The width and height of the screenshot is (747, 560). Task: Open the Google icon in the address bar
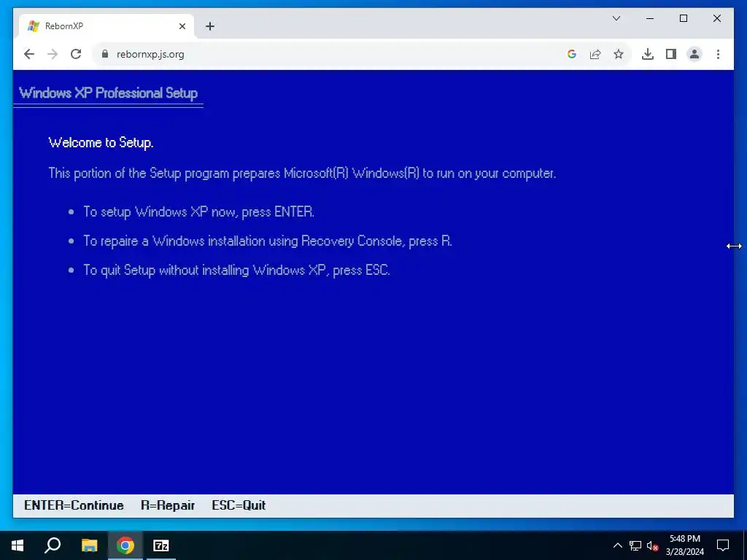click(572, 54)
